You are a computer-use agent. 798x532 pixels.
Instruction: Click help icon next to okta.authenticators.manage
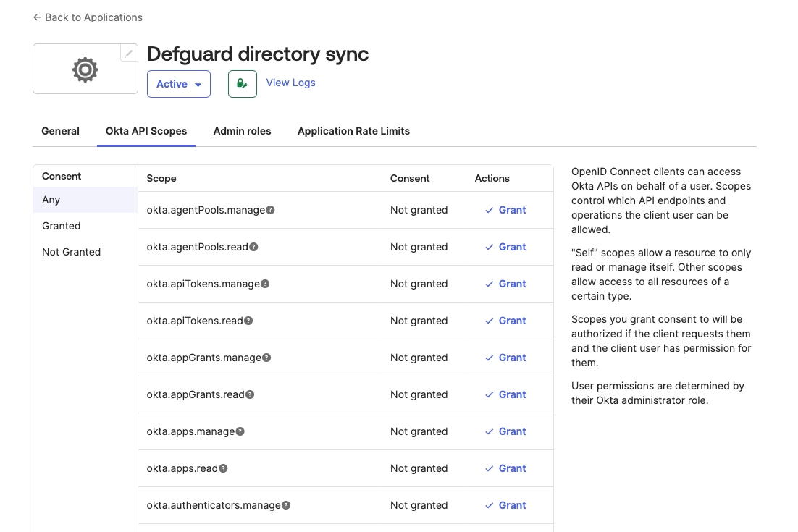pyautogui.click(x=286, y=505)
